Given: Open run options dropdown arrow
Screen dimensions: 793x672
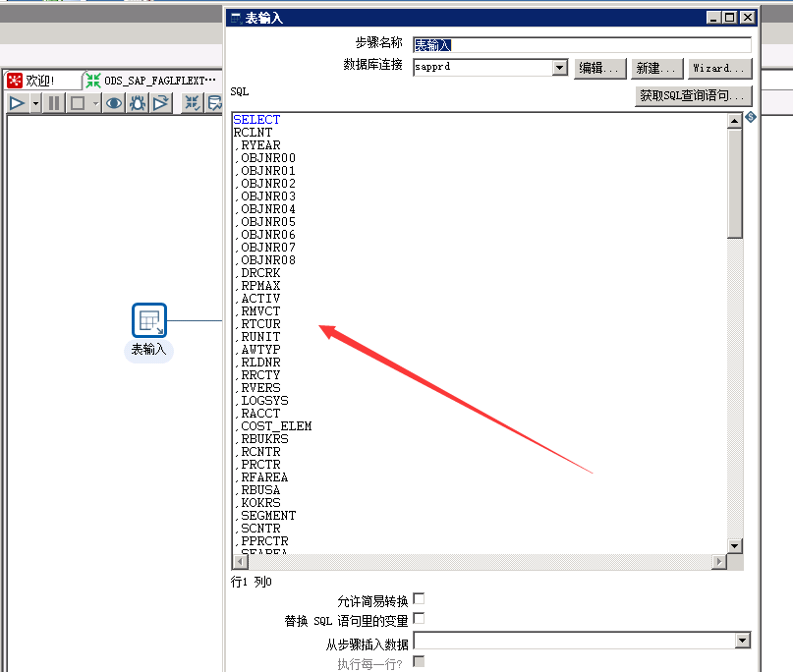Looking at the screenshot, I should coord(35,104).
